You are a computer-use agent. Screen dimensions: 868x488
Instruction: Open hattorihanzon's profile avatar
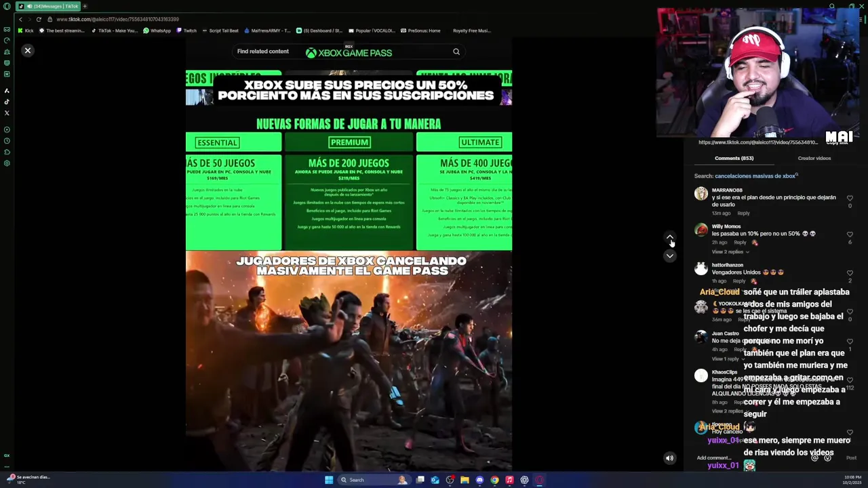pyautogui.click(x=701, y=269)
